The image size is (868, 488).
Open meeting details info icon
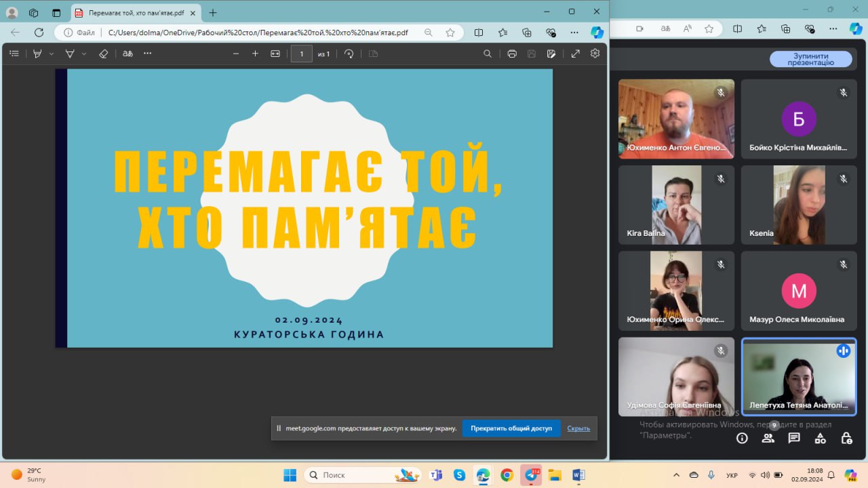pyautogui.click(x=742, y=438)
